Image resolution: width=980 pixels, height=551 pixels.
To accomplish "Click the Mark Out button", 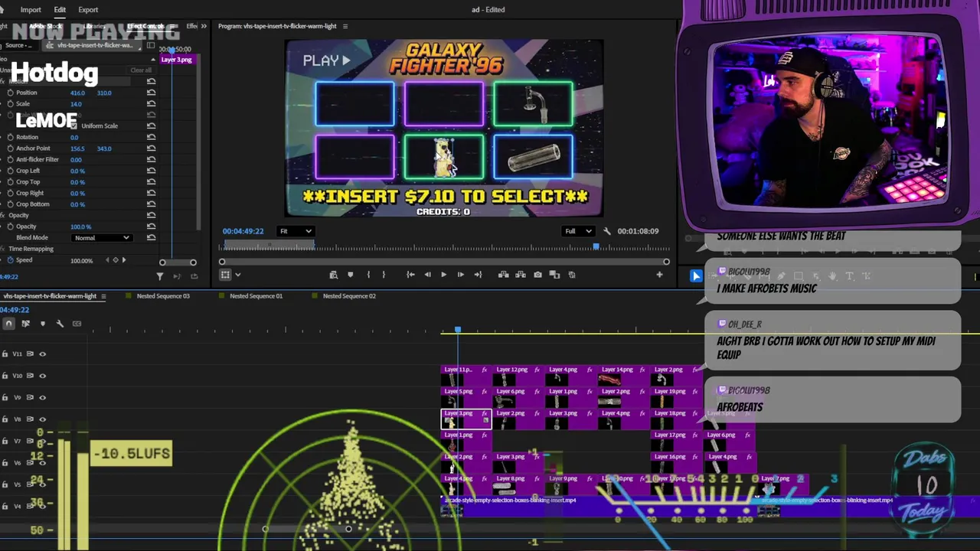I will click(x=384, y=275).
